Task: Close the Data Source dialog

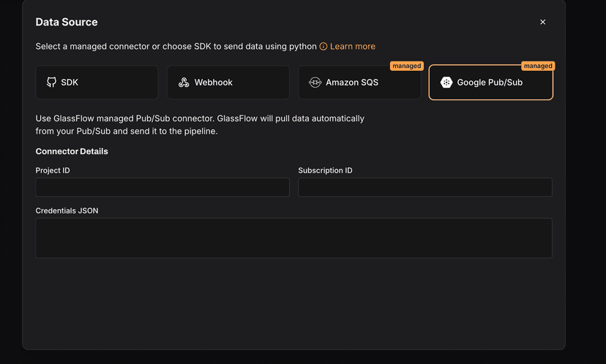Action: 542,22
